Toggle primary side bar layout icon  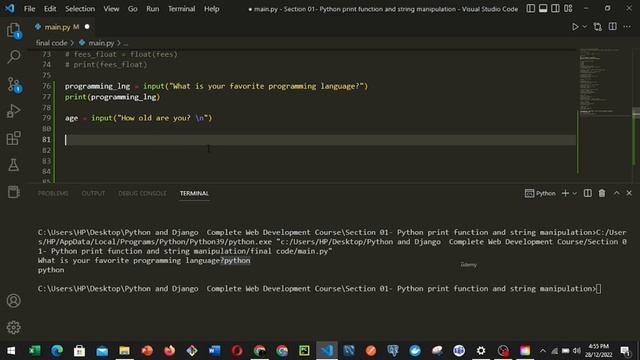(531, 9)
